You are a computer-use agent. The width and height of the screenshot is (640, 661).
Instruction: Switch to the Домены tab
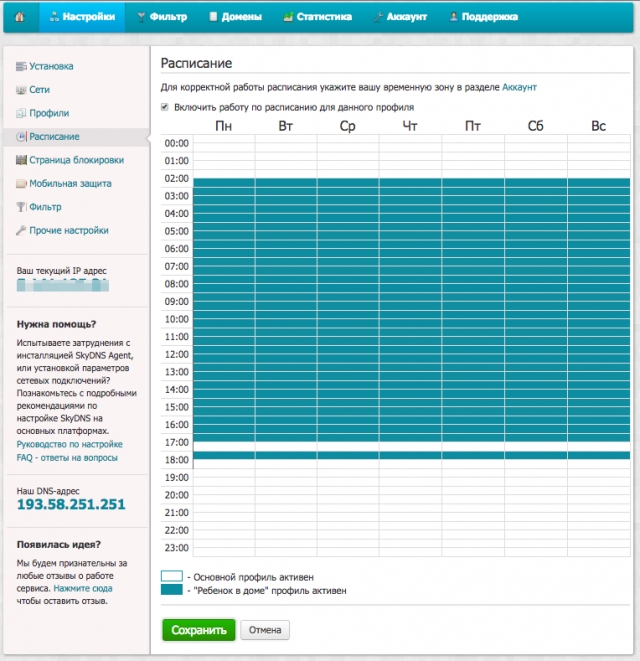click(x=236, y=17)
